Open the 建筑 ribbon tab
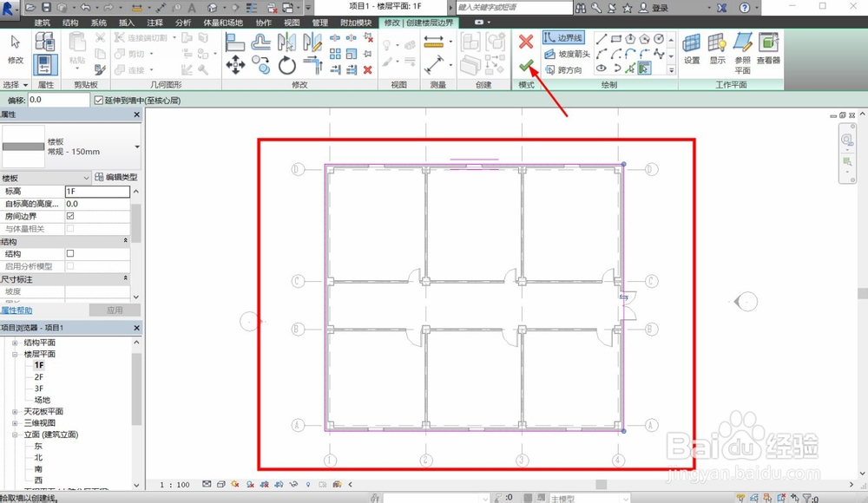 coord(42,23)
